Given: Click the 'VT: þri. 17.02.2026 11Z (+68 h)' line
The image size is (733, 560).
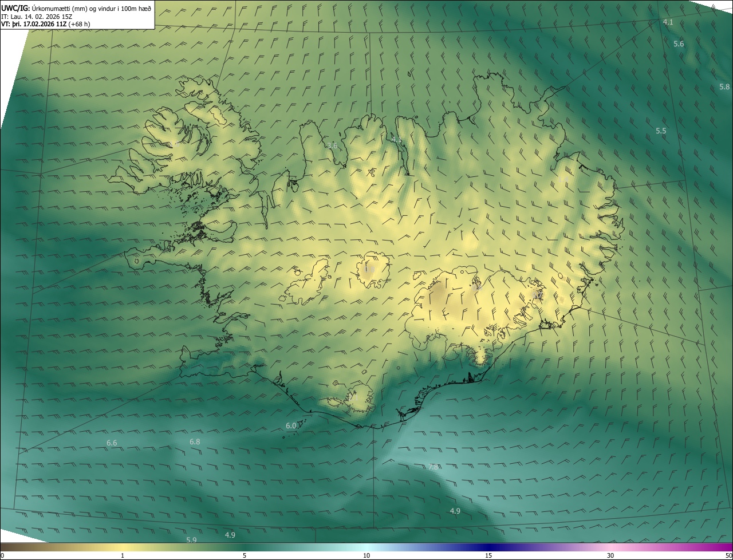Looking at the screenshot, I should pos(45,24).
